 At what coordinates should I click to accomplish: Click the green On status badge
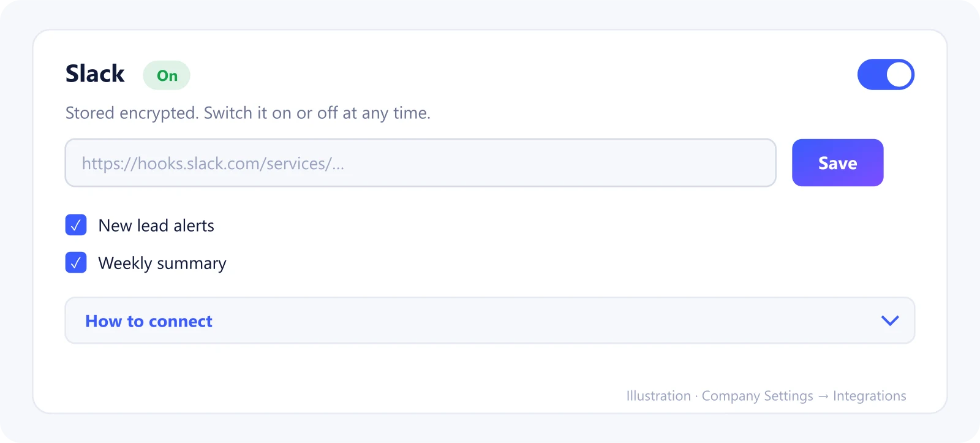point(167,75)
